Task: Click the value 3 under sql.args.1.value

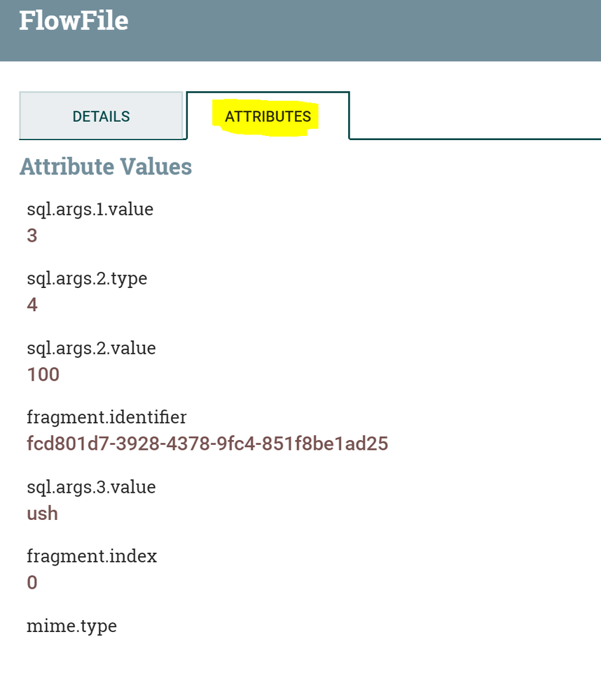Action: pyautogui.click(x=31, y=235)
